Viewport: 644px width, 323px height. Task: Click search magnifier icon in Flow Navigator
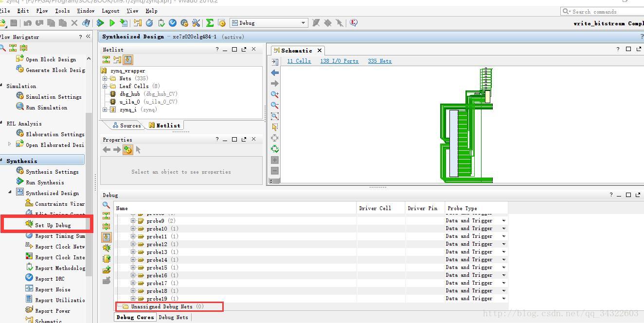(2, 48)
